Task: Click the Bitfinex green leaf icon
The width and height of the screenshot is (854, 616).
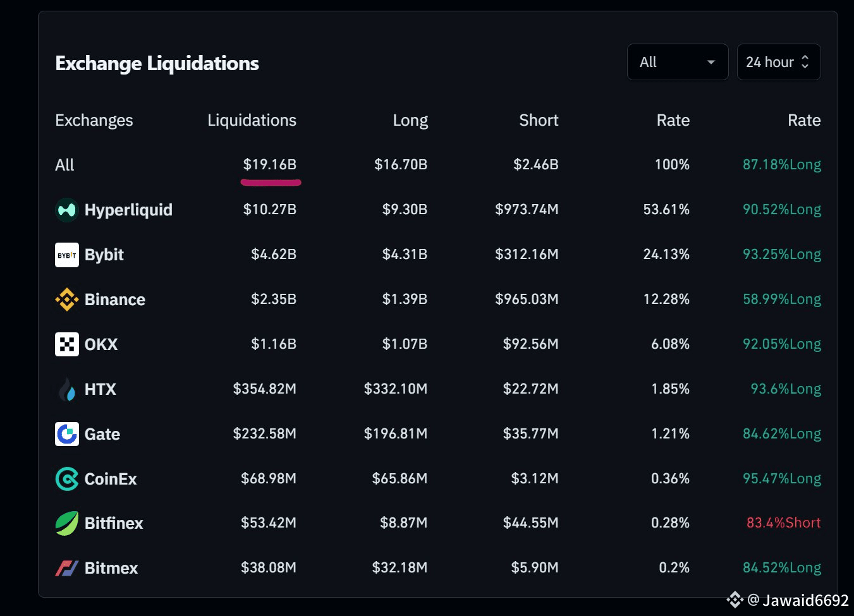Action: coord(67,523)
